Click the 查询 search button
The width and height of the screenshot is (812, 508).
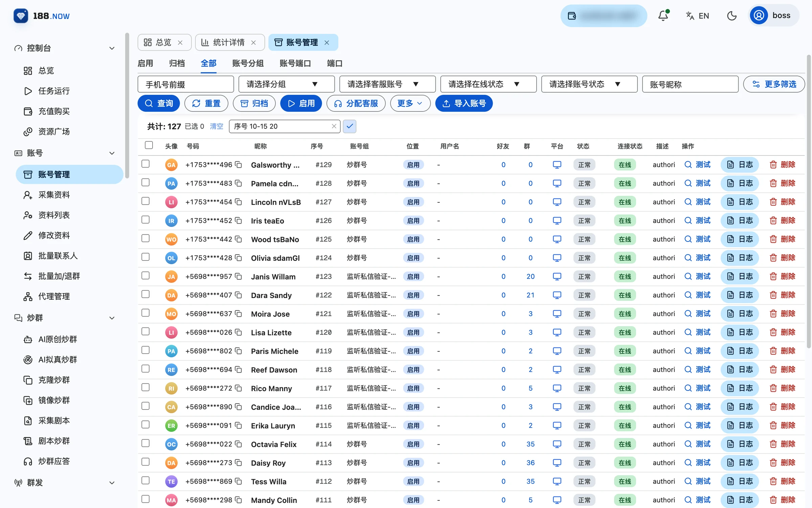tap(159, 103)
